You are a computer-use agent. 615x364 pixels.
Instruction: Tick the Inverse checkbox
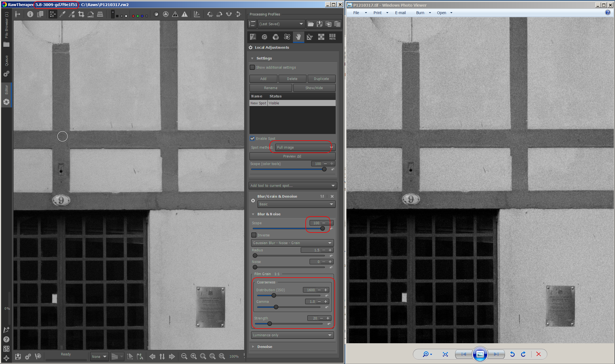point(254,235)
